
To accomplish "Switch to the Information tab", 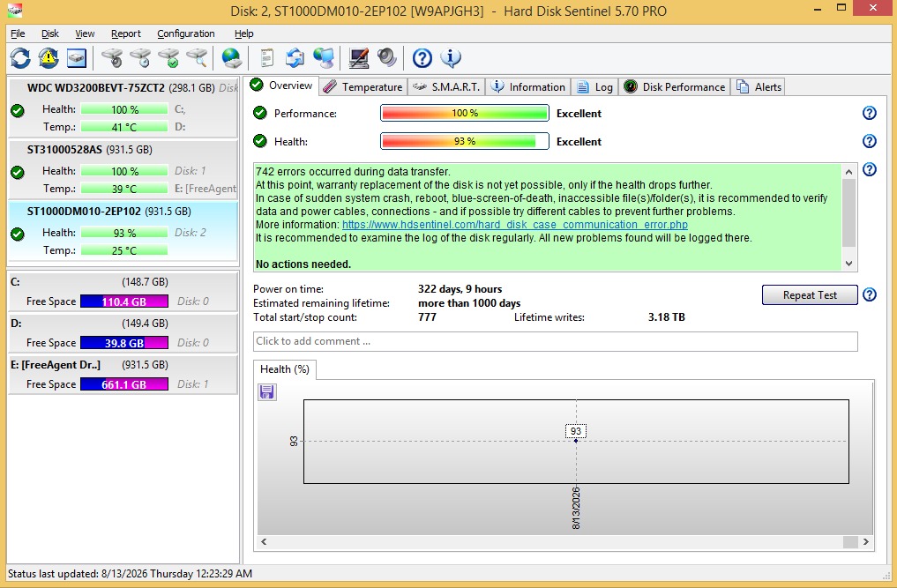I will [528, 87].
